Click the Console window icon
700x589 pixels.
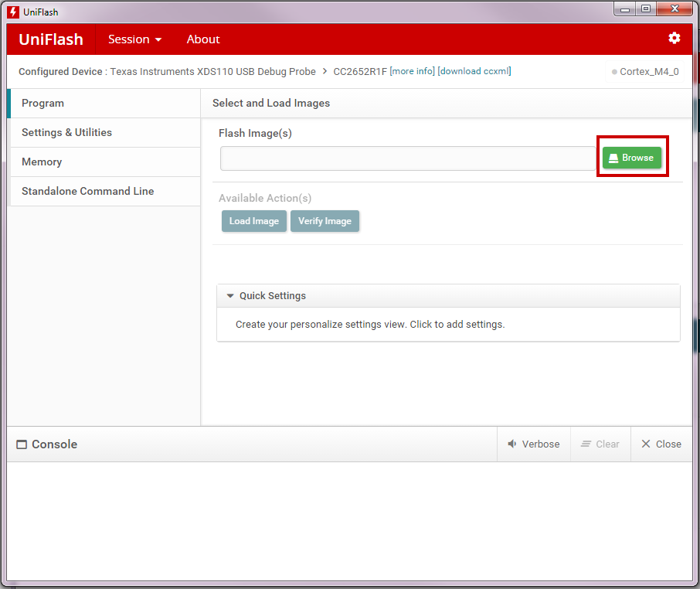pos(22,444)
